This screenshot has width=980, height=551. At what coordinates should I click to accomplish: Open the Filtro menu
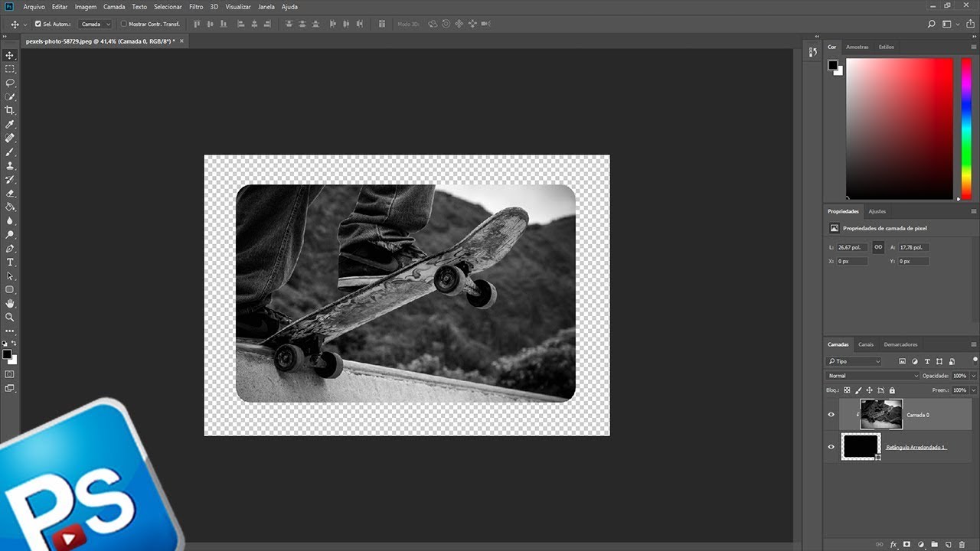197,6
